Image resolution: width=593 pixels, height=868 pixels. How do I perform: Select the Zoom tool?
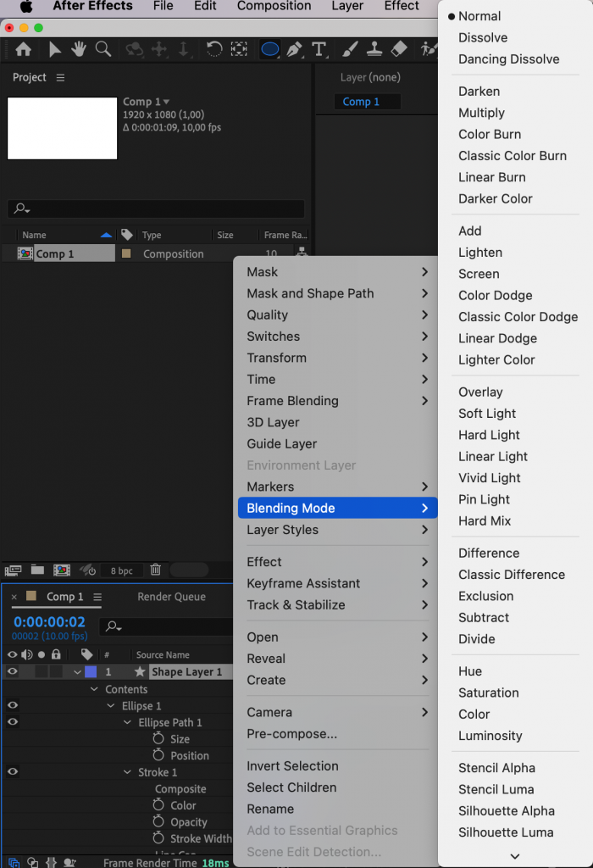point(103,49)
